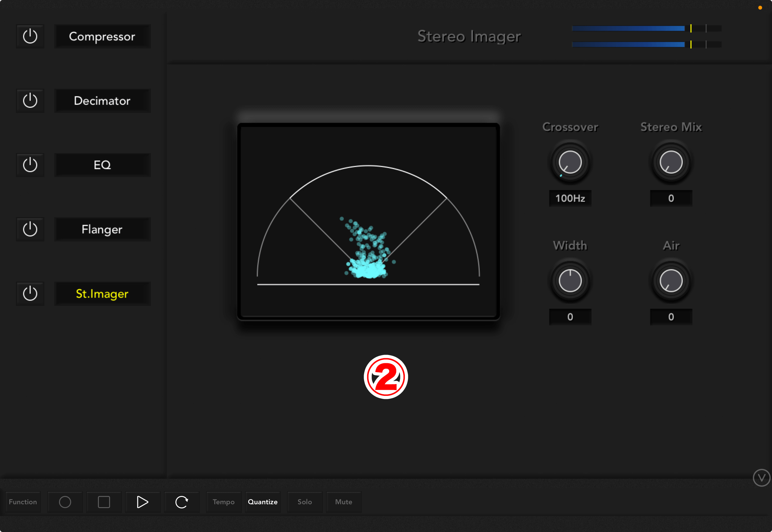The width and height of the screenshot is (772, 532).
Task: Click the Solo button
Action: point(305,502)
